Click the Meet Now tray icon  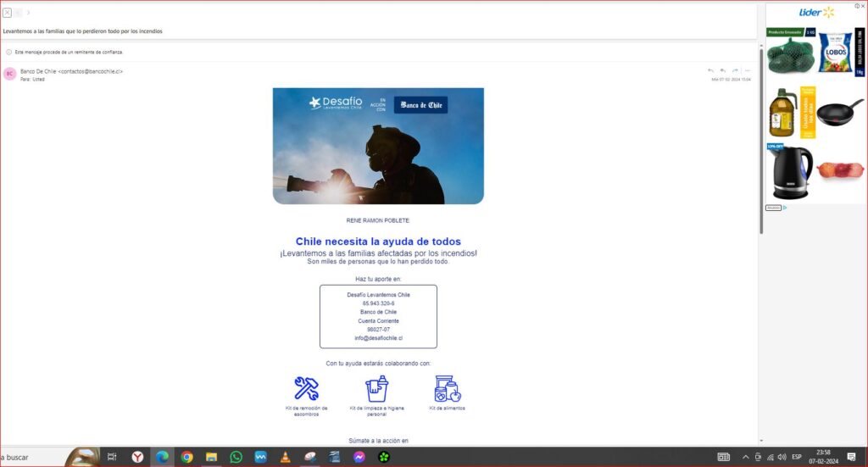(758, 457)
